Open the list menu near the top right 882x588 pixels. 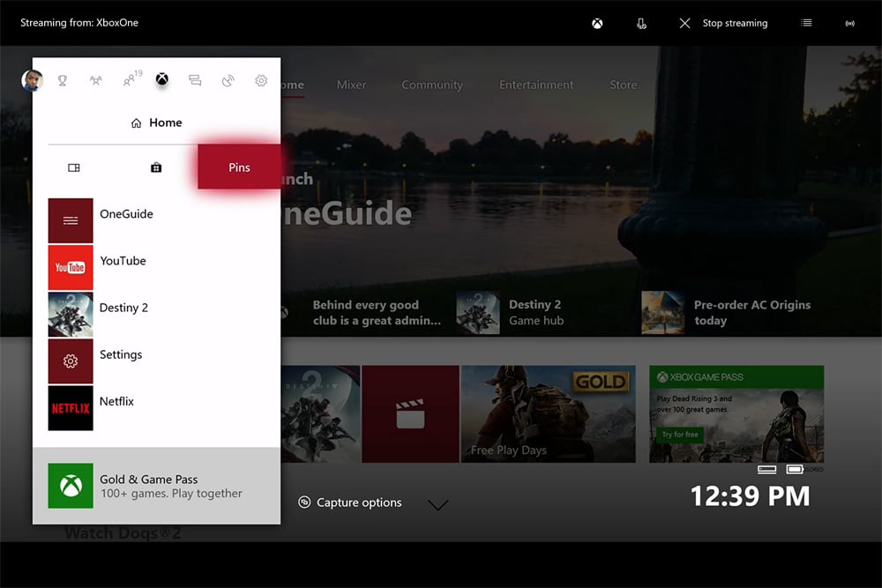click(x=805, y=23)
